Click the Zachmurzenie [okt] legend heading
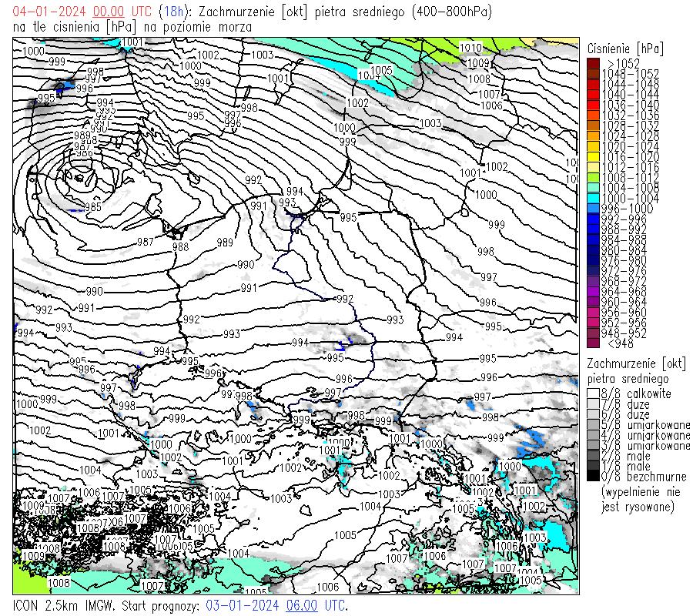This screenshot has height=616, width=693. point(636,363)
